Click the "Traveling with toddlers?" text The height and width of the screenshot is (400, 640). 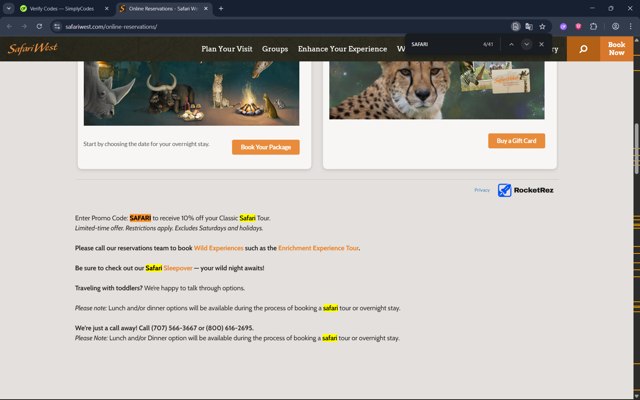click(109, 288)
